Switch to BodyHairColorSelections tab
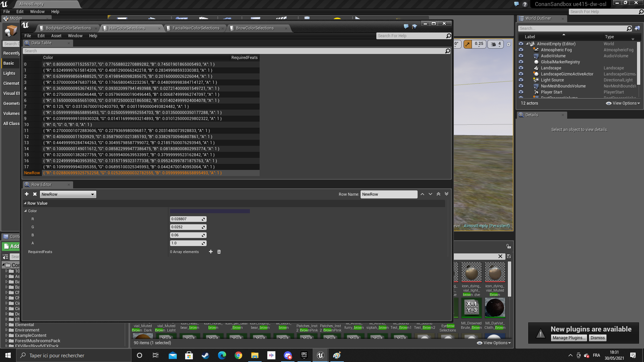The height and width of the screenshot is (362, 644). pos(68,28)
